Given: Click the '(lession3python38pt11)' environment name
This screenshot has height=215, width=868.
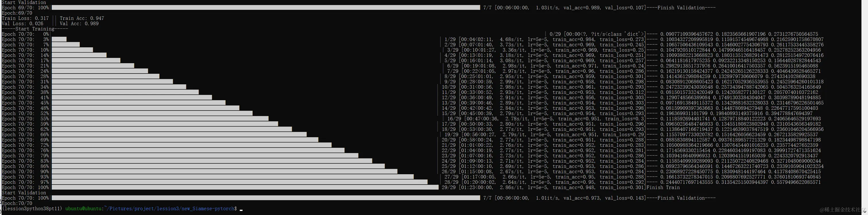Looking at the screenshot, I should (x=32, y=209).
